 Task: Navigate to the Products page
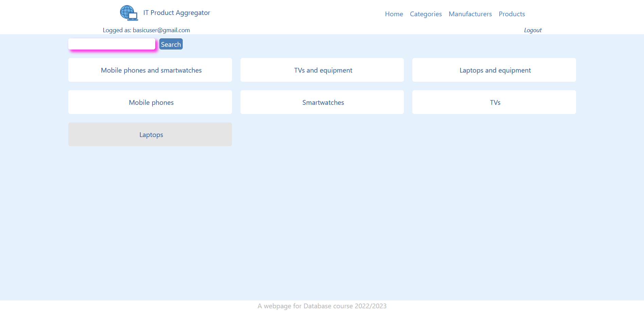pyautogui.click(x=512, y=14)
